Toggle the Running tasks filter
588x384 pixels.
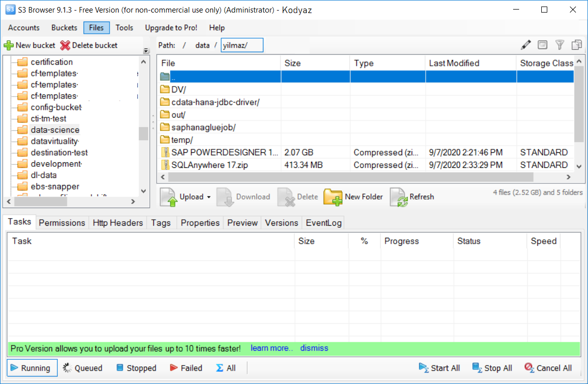32,368
